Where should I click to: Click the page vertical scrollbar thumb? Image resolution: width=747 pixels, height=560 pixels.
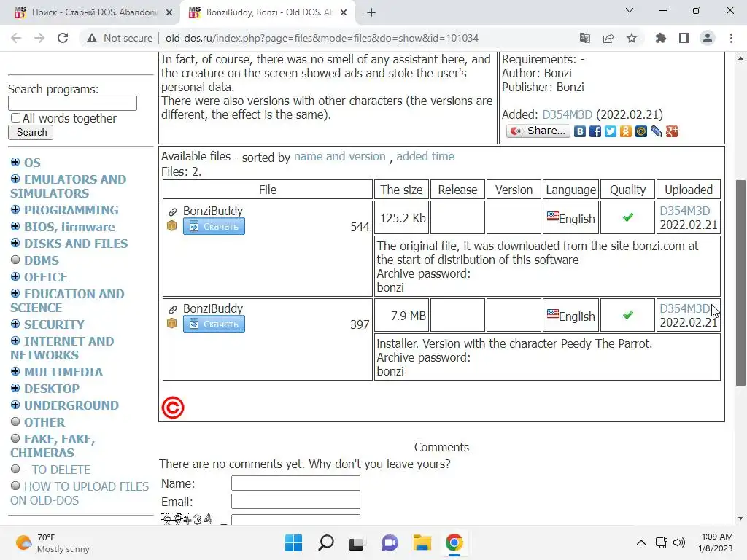740,283
